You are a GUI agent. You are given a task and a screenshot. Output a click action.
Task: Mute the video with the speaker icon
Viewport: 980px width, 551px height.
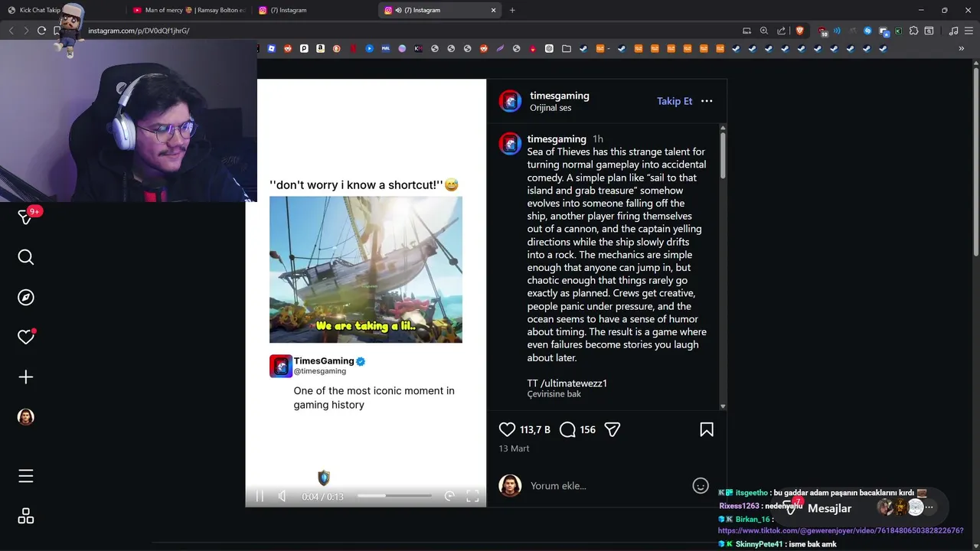[283, 496]
